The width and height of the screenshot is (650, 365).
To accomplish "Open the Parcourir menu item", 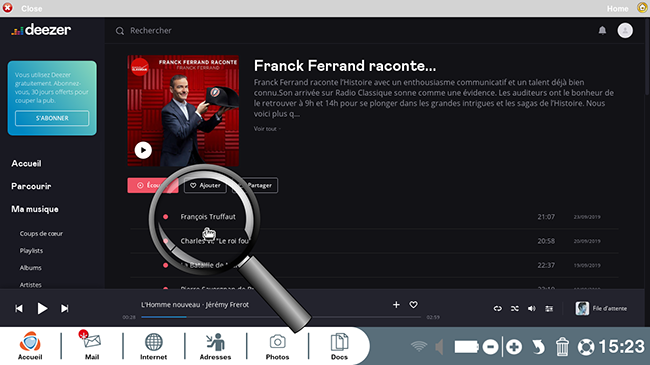I will pos(31,186).
